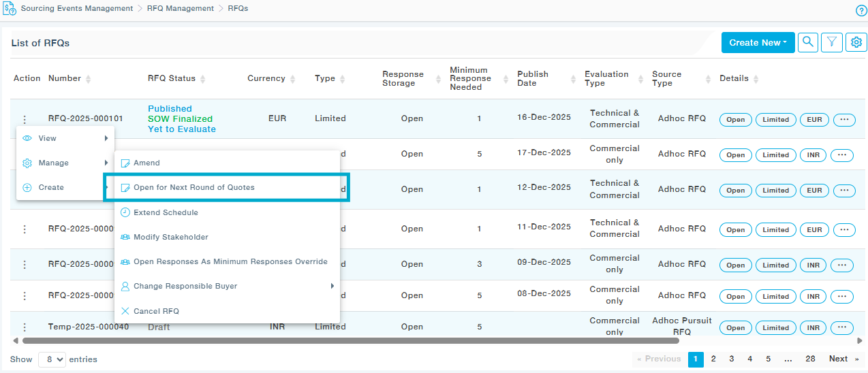Sort by the Publish Date column
Screen dimensions: 868x373
coord(574,79)
